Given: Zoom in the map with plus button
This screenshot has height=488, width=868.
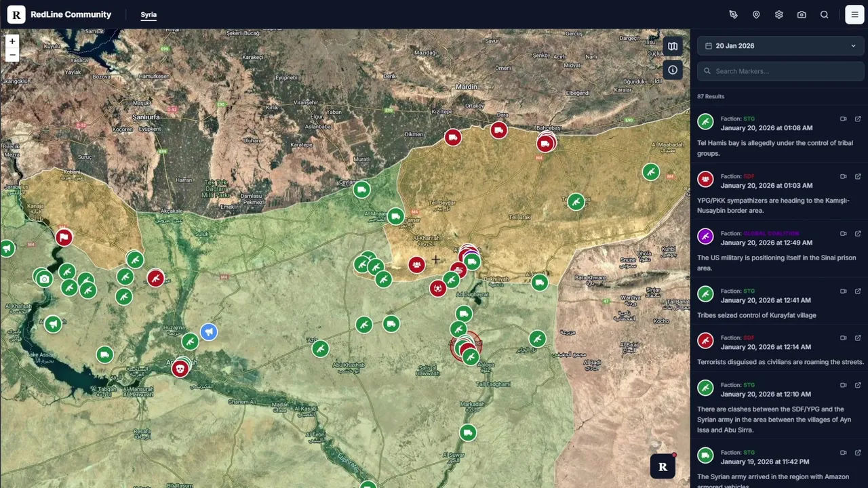Looking at the screenshot, I should (x=12, y=41).
